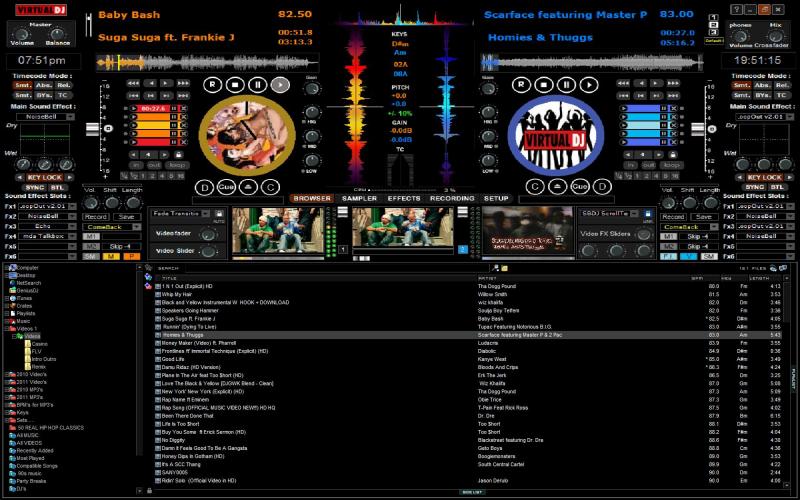Collapse the Videos 1 tree node
The height and width of the screenshot is (500, 800).
coord(7,329)
